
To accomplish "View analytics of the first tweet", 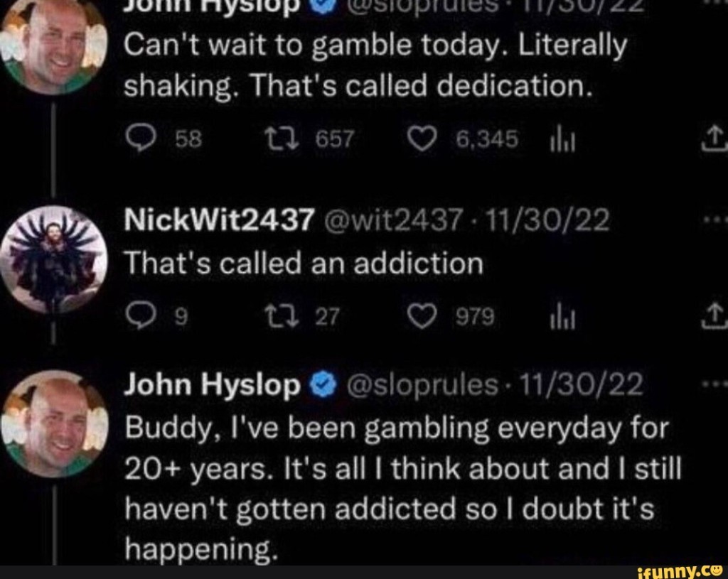I will 562,140.
